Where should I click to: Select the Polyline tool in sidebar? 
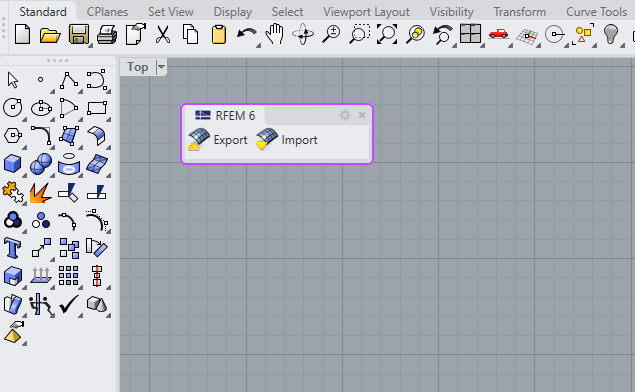69,80
